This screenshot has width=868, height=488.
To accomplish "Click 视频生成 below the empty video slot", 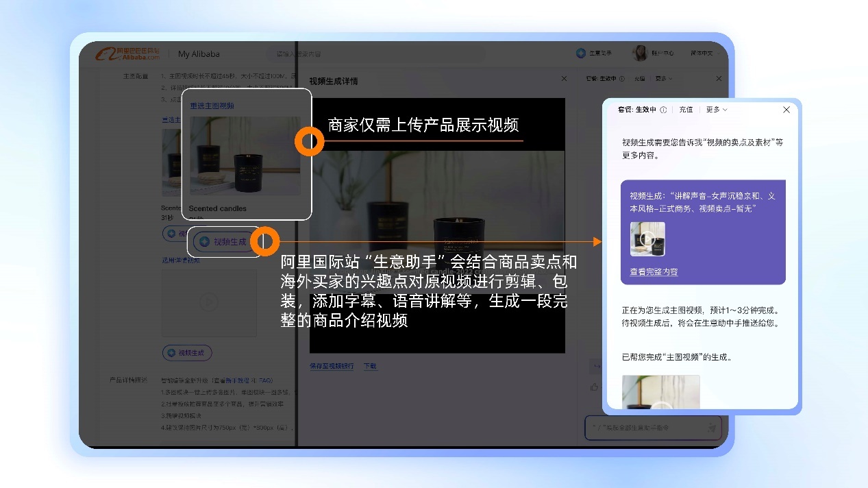I will [187, 353].
